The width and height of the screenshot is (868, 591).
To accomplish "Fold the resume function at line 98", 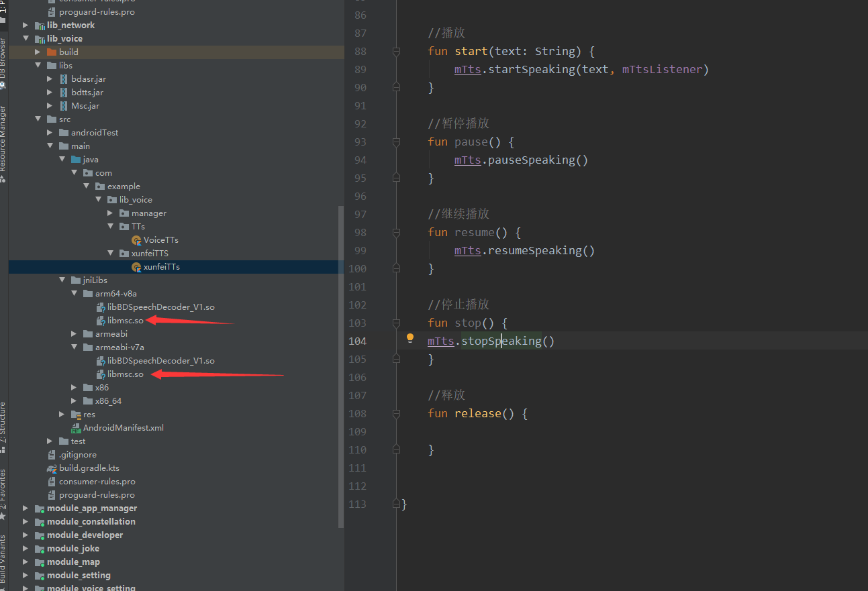I will pos(396,233).
